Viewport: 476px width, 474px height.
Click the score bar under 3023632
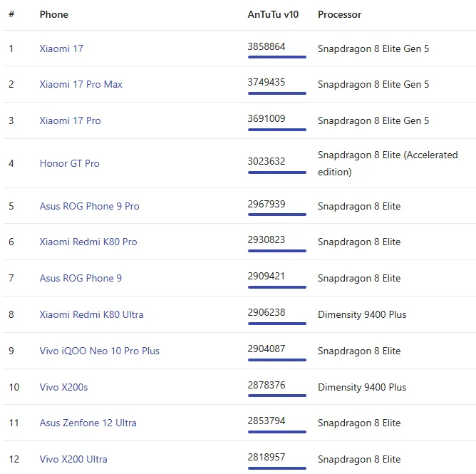(276, 172)
